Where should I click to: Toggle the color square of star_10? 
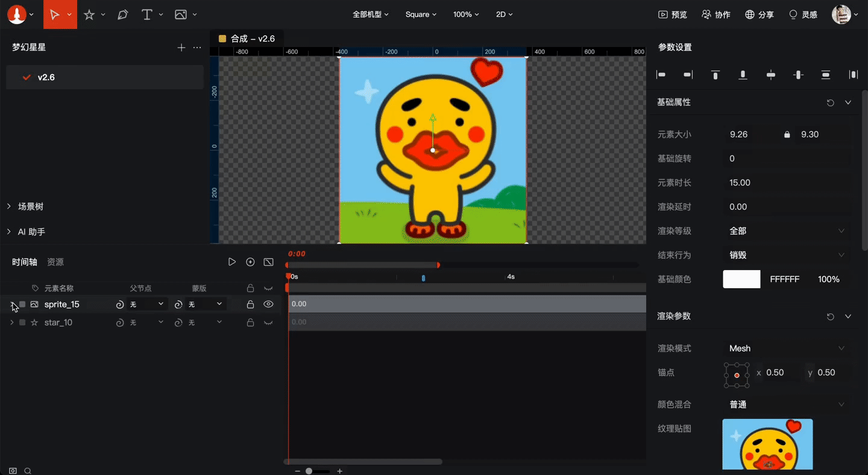(x=22, y=322)
